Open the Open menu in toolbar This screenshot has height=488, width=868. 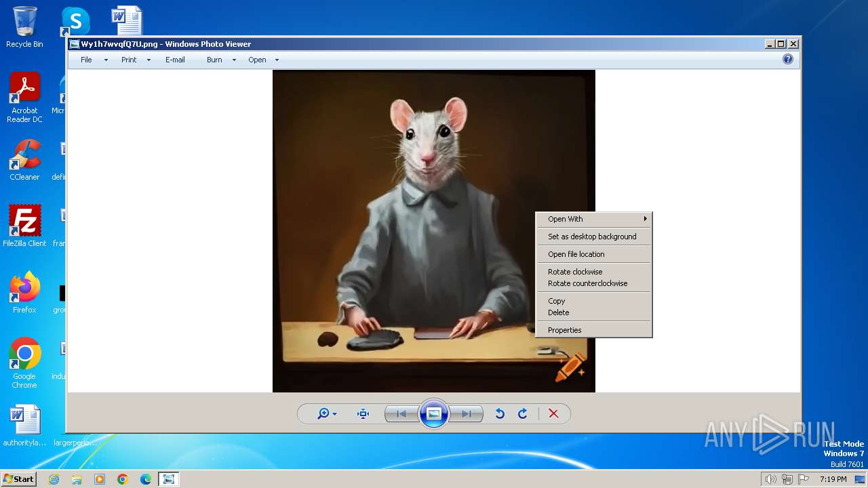[x=257, y=60]
